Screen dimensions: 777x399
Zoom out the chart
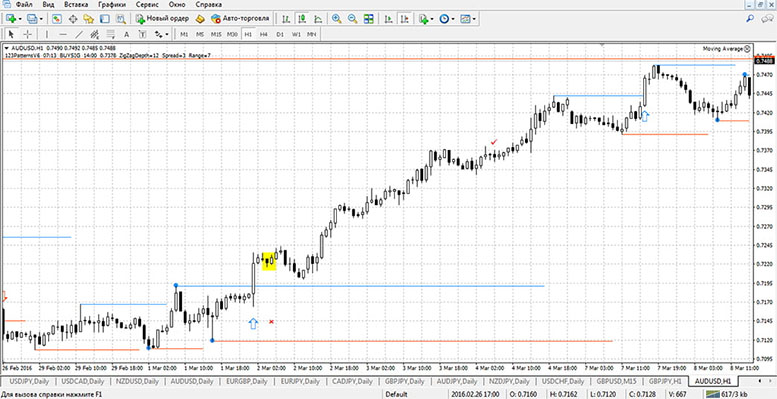[x=352, y=19]
